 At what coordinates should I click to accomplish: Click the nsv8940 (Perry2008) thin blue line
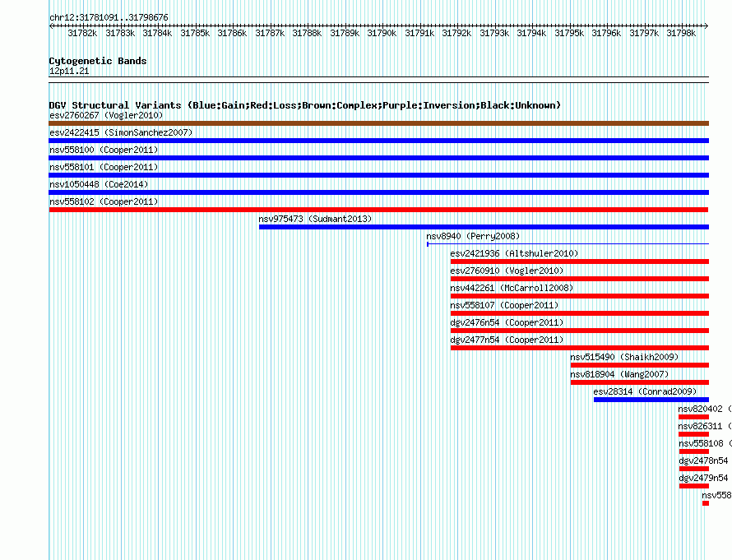[x=568, y=244]
